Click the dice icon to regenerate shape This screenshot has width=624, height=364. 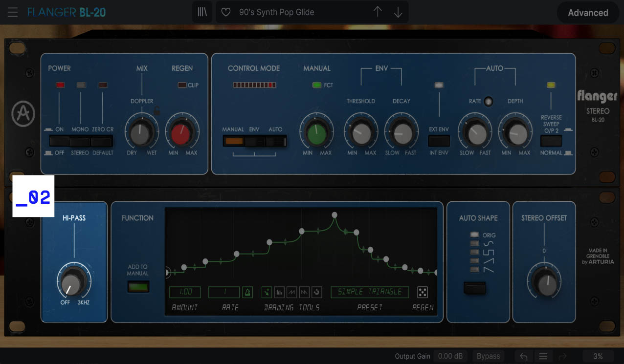[x=422, y=292]
